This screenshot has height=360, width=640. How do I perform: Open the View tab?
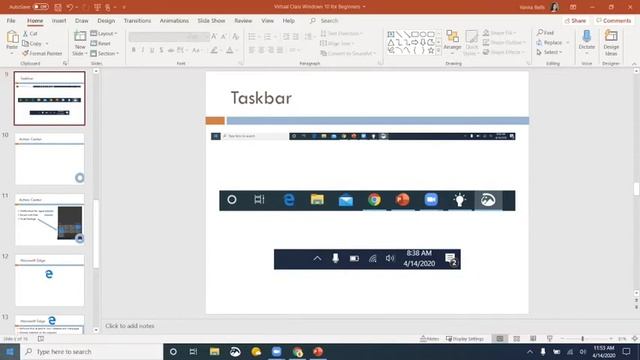[x=267, y=20]
